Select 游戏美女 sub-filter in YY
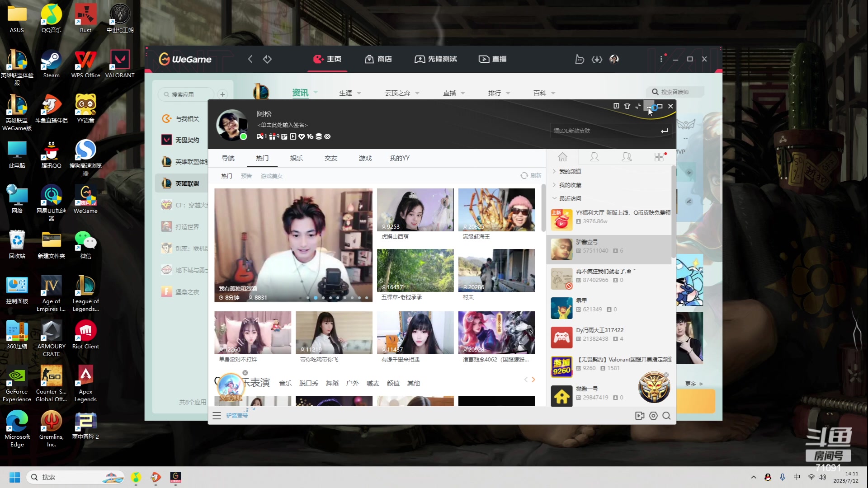The width and height of the screenshot is (868, 488). click(272, 176)
